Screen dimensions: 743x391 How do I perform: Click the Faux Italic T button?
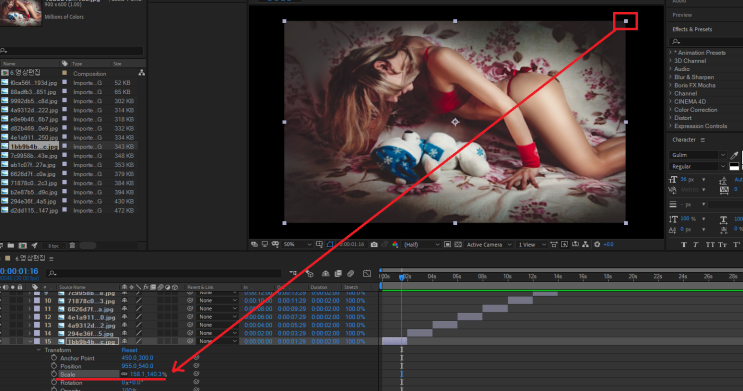pos(696,245)
